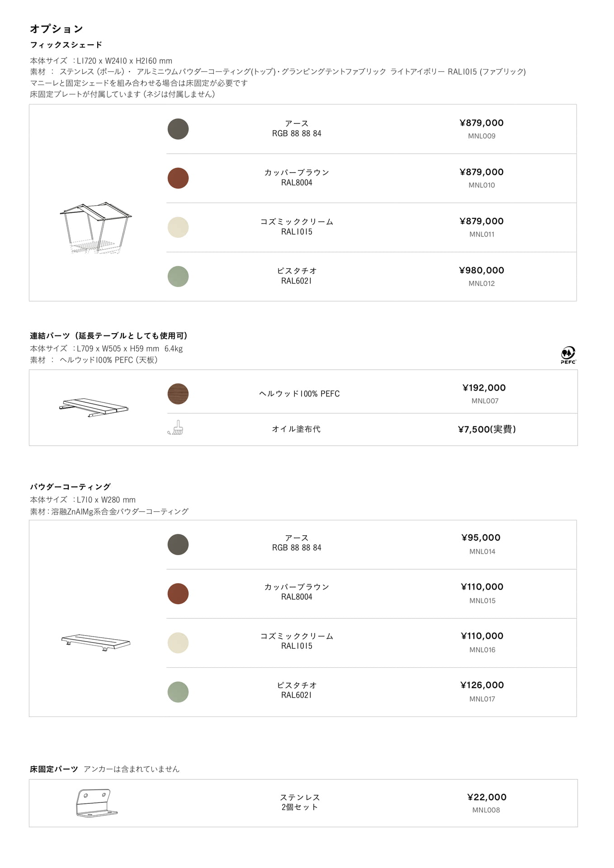Choose Pistachio swatch in powder coating section
Image resolution: width=614 pixels, height=868 pixels.
[x=178, y=692]
